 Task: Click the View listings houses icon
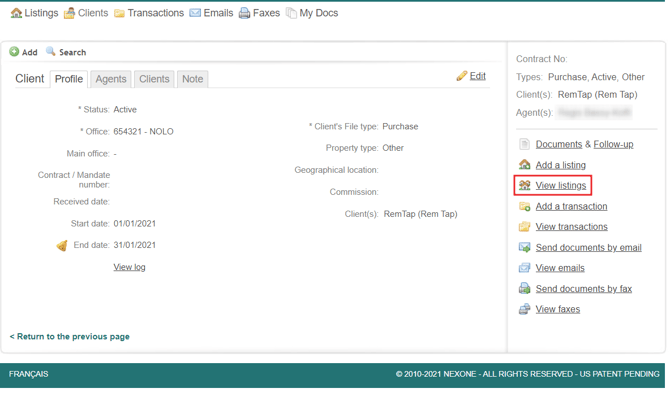[x=524, y=185]
